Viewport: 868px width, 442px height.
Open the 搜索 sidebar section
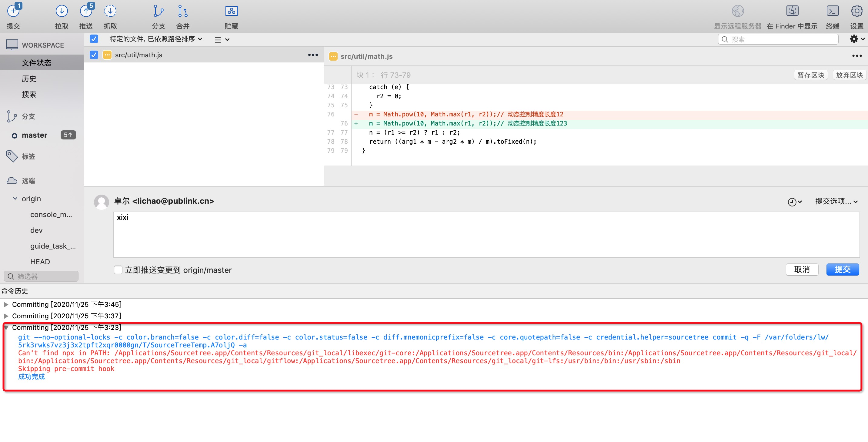29,94
